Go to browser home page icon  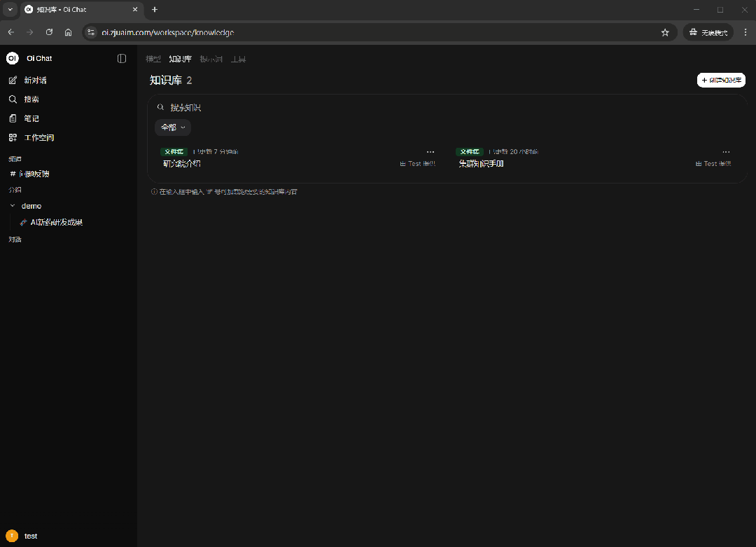(68, 32)
